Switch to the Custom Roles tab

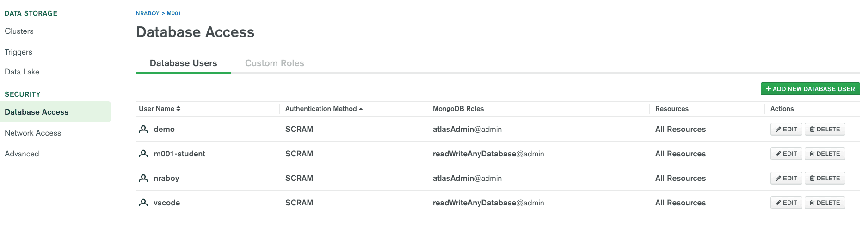(274, 63)
